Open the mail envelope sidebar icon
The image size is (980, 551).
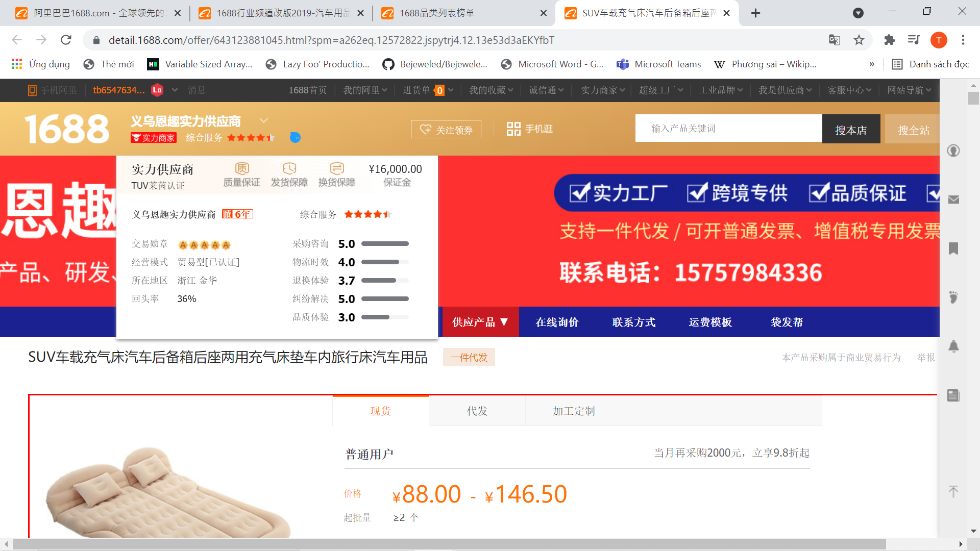953,199
